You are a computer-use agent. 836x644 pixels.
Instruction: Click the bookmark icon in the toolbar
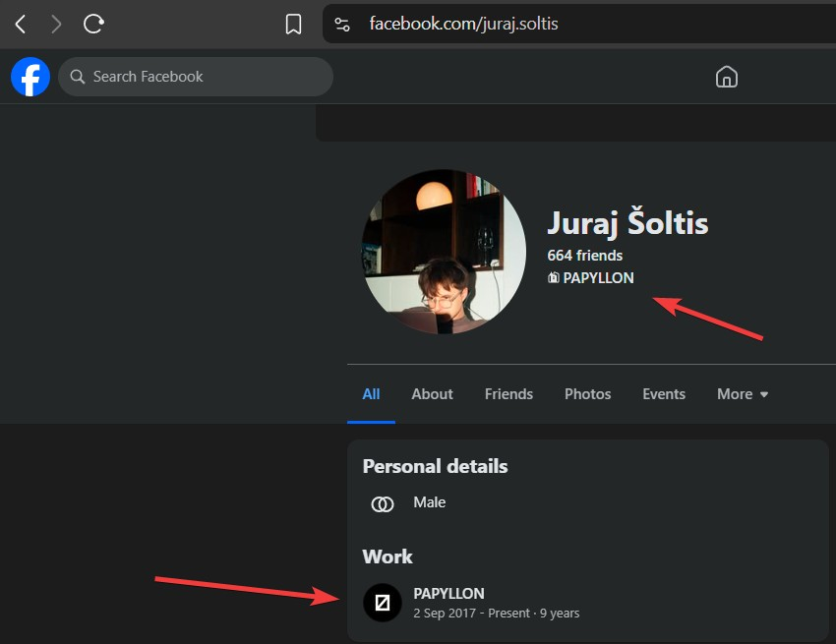pos(293,24)
